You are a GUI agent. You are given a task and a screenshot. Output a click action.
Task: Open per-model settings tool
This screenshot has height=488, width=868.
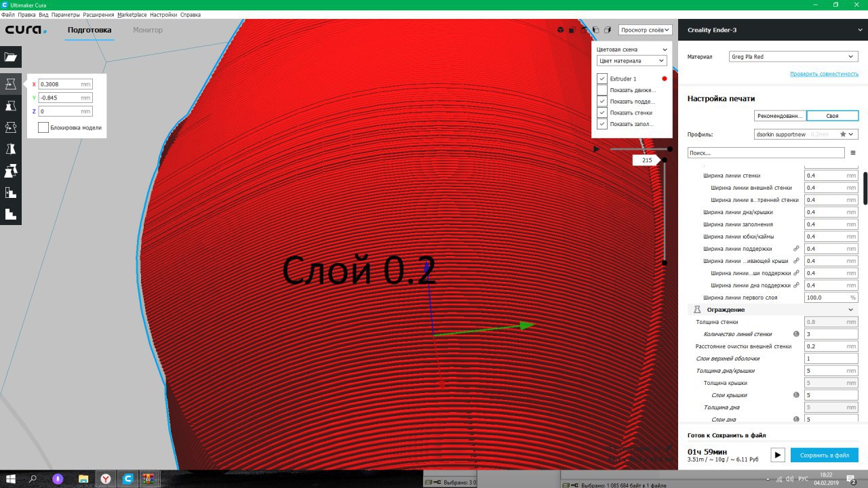(x=11, y=171)
